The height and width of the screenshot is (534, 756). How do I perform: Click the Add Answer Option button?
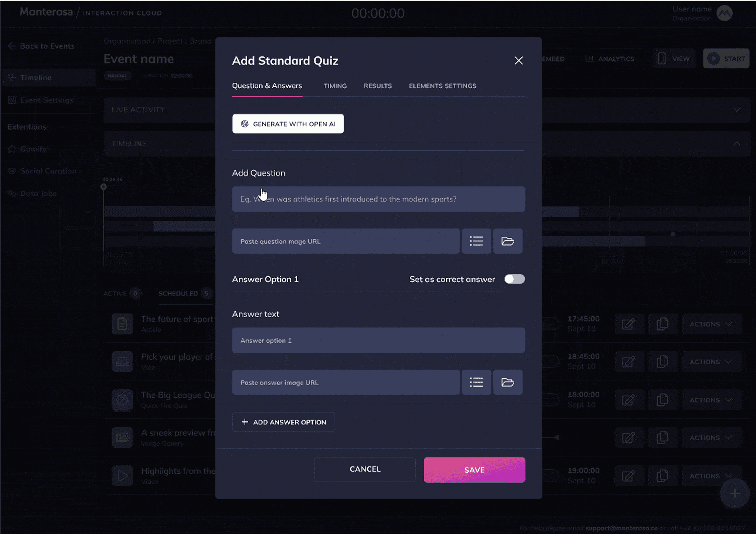tap(283, 422)
